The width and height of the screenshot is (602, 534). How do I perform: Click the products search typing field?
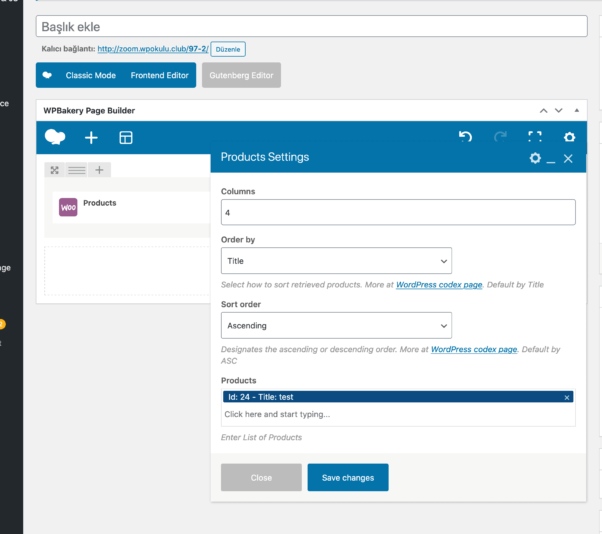coord(398,414)
